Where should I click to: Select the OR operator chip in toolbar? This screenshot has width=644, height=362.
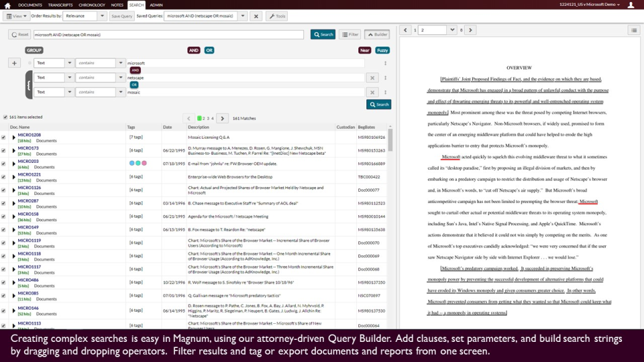209,50
